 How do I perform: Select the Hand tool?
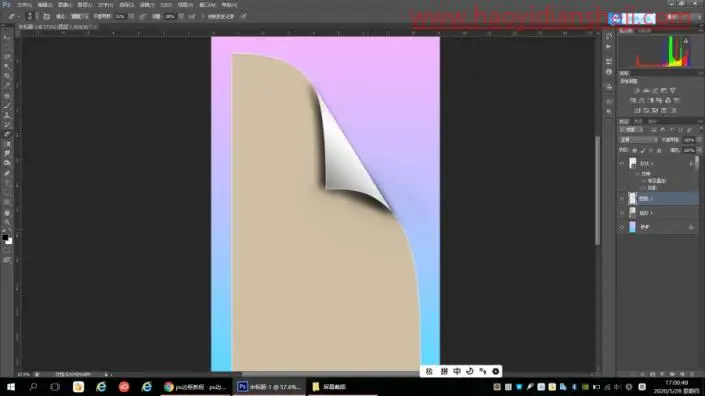pyautogui.click(x=7, y=213)
